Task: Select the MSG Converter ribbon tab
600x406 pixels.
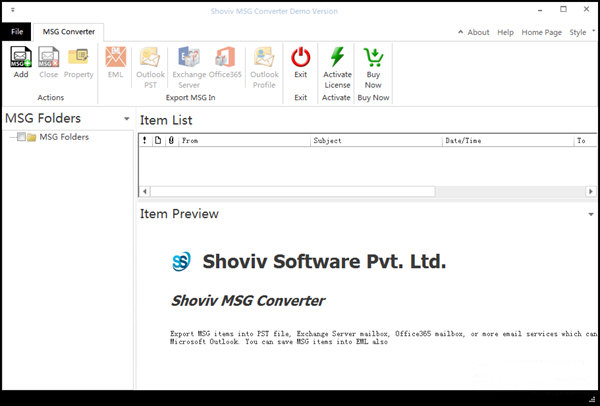Action: [x=68, y=32]
